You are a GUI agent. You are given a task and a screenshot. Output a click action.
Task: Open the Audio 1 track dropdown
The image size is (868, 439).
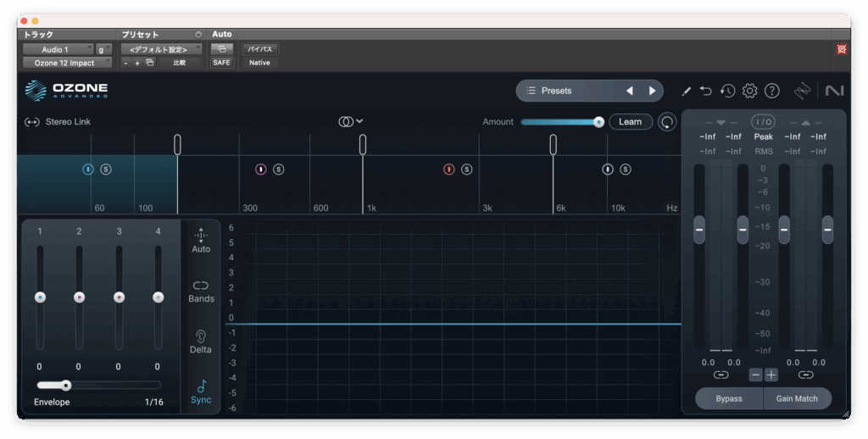pyautogui.click(x=58, y=50)
